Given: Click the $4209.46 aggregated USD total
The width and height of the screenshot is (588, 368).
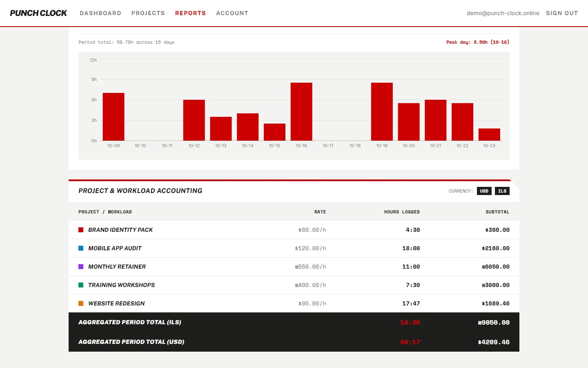Looking at the screenshot, I should [494, 342].
